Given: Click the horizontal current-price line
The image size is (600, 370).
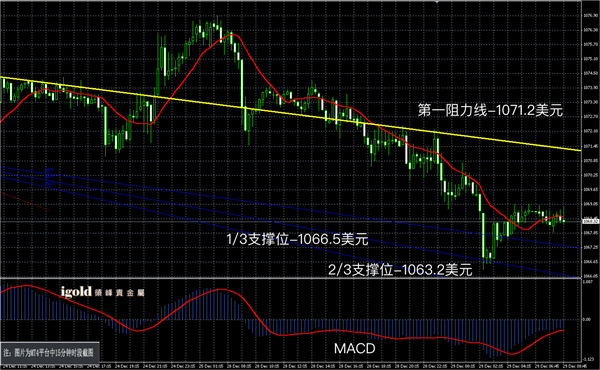Looking at the screenshot, I should (x=291, y=221).
